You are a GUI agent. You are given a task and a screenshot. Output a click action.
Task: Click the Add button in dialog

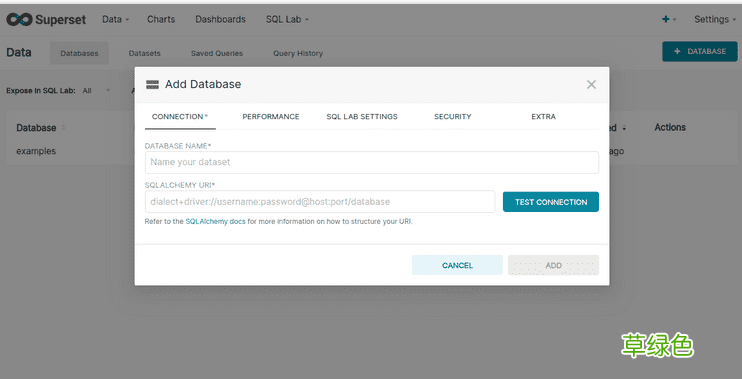coord(553,265)
